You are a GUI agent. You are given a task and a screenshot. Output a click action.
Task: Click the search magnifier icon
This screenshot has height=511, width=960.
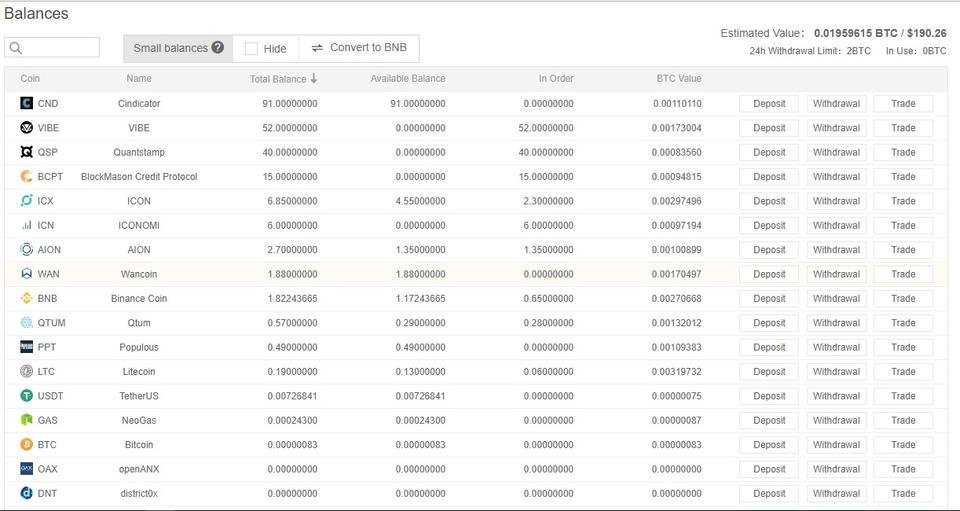click(x=16, y=48)
